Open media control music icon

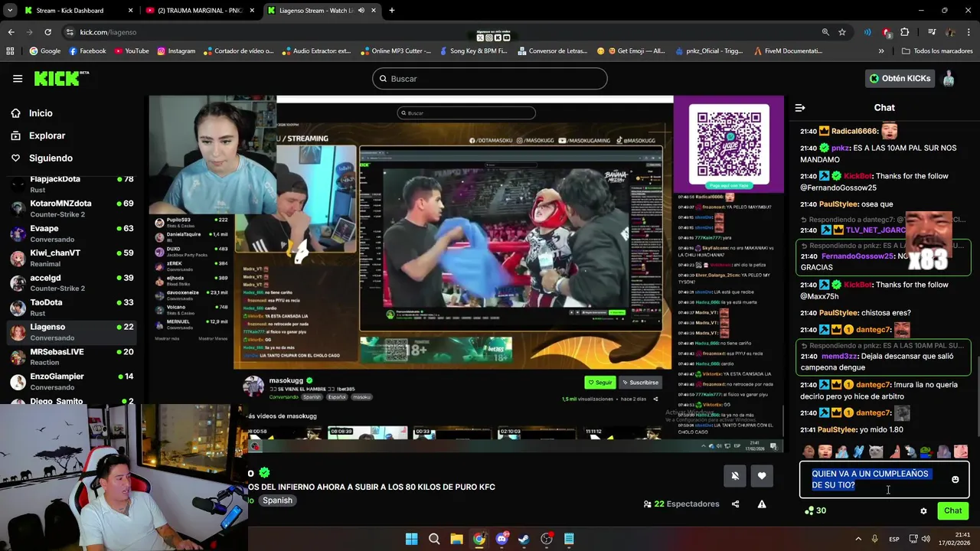[x=932, y=32]
